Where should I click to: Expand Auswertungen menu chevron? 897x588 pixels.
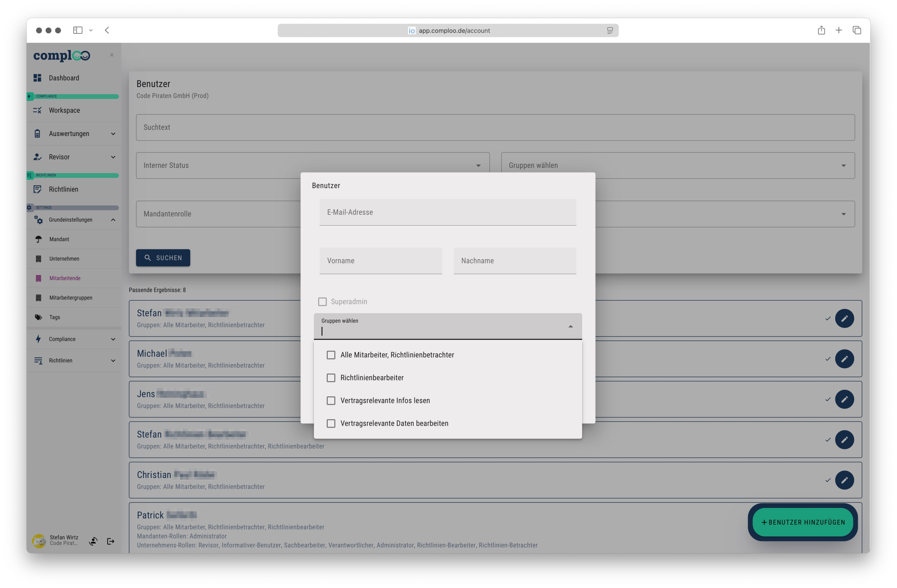[x=113, y=134]
